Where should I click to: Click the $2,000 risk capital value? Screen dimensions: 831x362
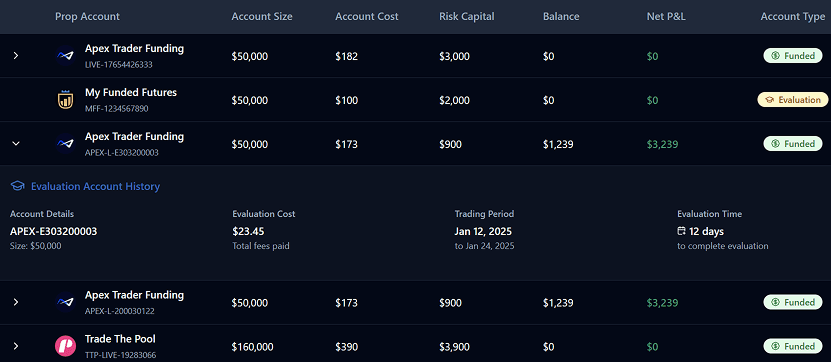(x=454, y=100)
